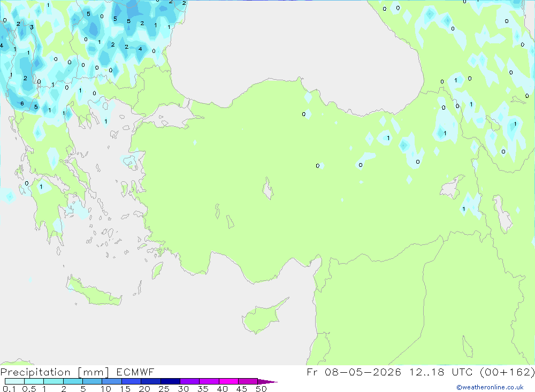This screenshot has width=535, height=392.
Task: Click the UTC (00+162) forecast hour text
Action: [493, 372]
